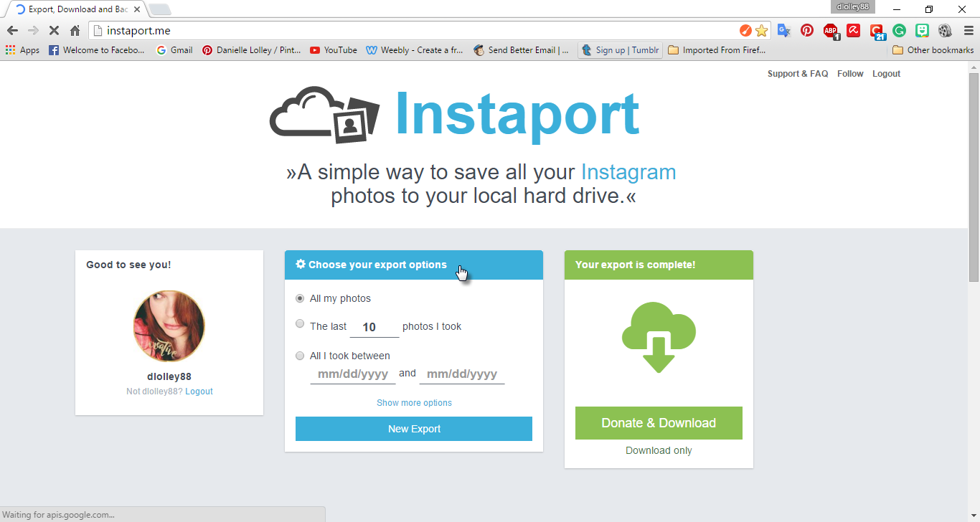Open Google Translate from the toolbar

coord(783,30)
